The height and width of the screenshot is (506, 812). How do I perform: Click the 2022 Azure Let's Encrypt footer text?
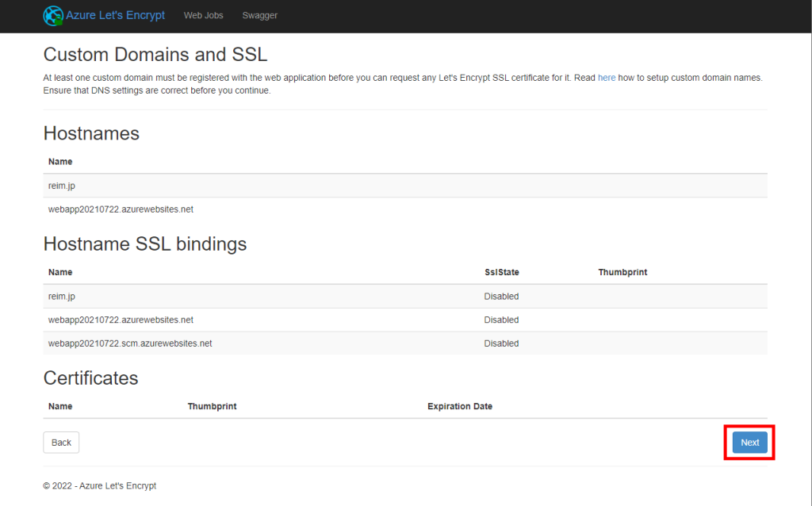click(x=99, y=486)
